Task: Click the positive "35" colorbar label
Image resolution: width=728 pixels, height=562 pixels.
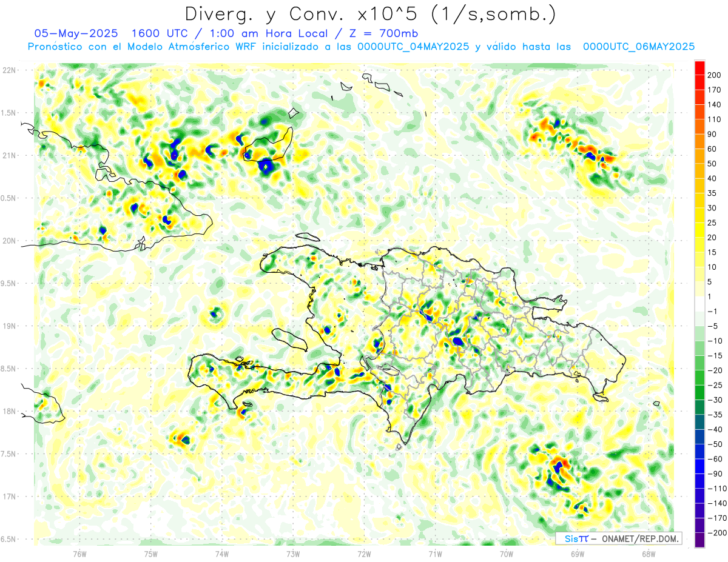Action: pyautogui.click(x=712, y=193)
